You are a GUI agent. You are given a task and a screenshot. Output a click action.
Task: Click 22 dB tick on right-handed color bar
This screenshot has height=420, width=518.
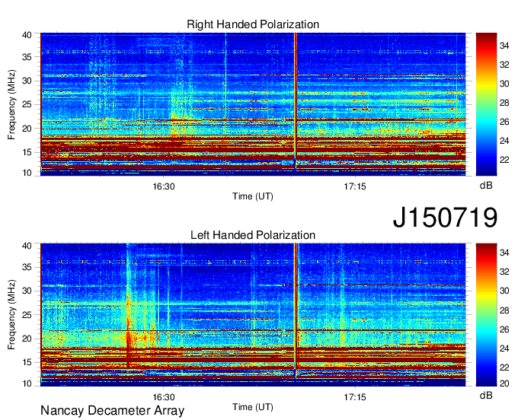[x=504, y=160]
